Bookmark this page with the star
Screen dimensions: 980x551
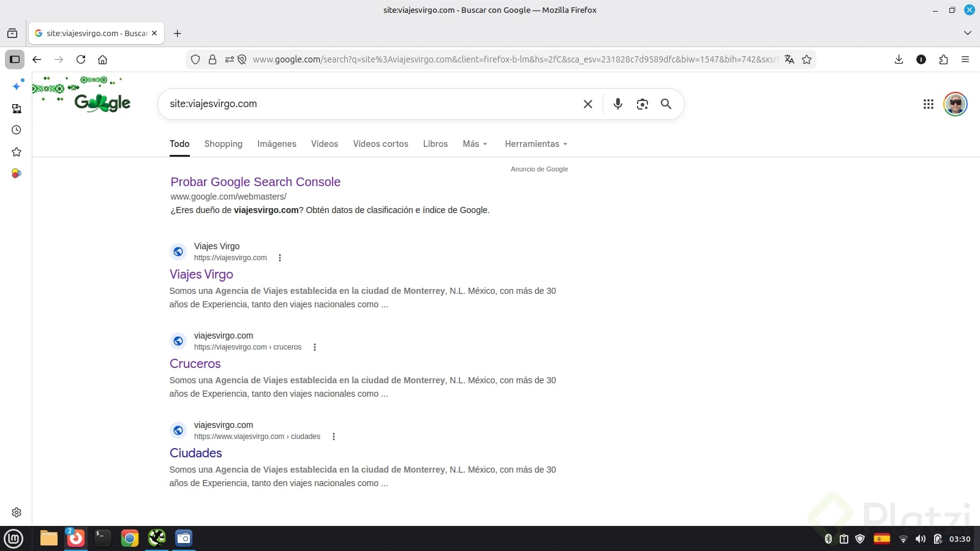pyautogui.click(x=807, y=59)
